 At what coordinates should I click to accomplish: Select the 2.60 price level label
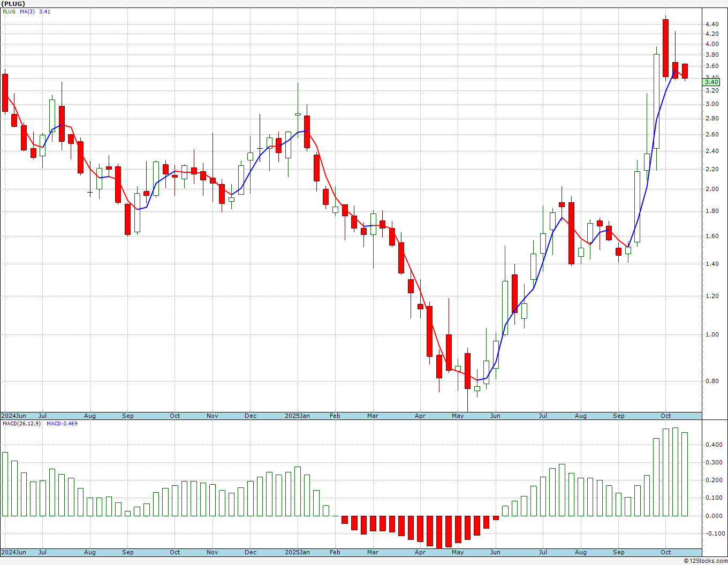tap(712, 134)
